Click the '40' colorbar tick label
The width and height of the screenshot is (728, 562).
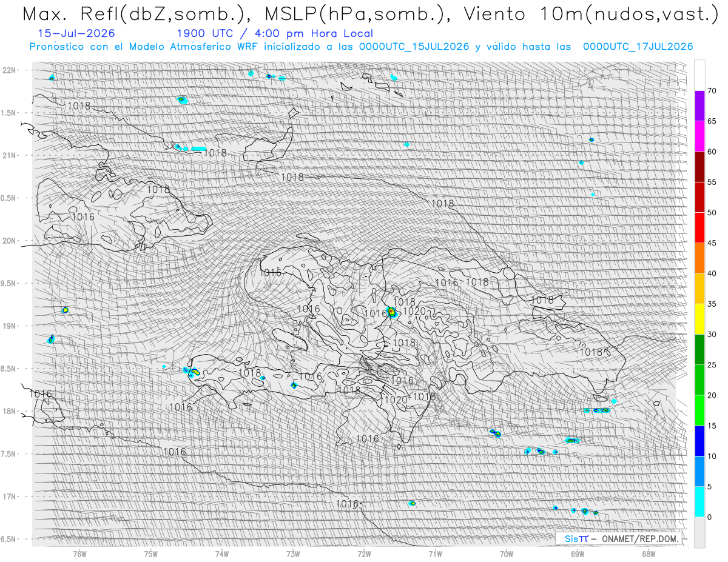point(712,273)
